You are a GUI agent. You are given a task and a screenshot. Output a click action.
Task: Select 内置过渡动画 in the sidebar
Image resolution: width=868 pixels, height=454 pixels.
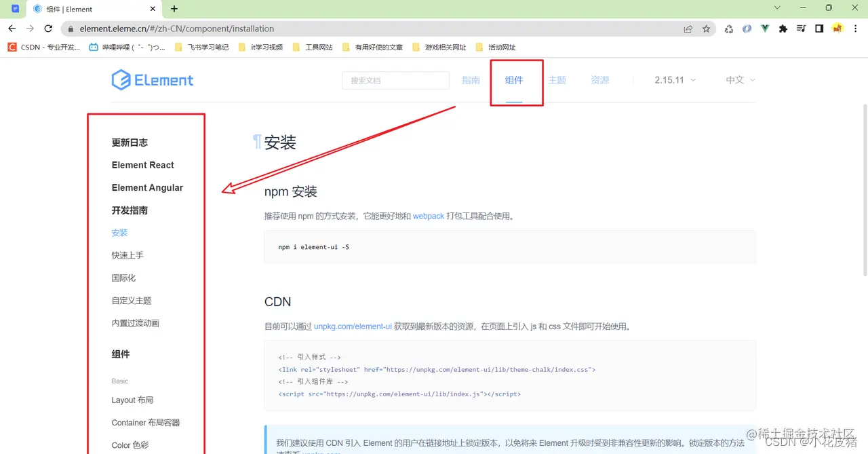(136, 323)
